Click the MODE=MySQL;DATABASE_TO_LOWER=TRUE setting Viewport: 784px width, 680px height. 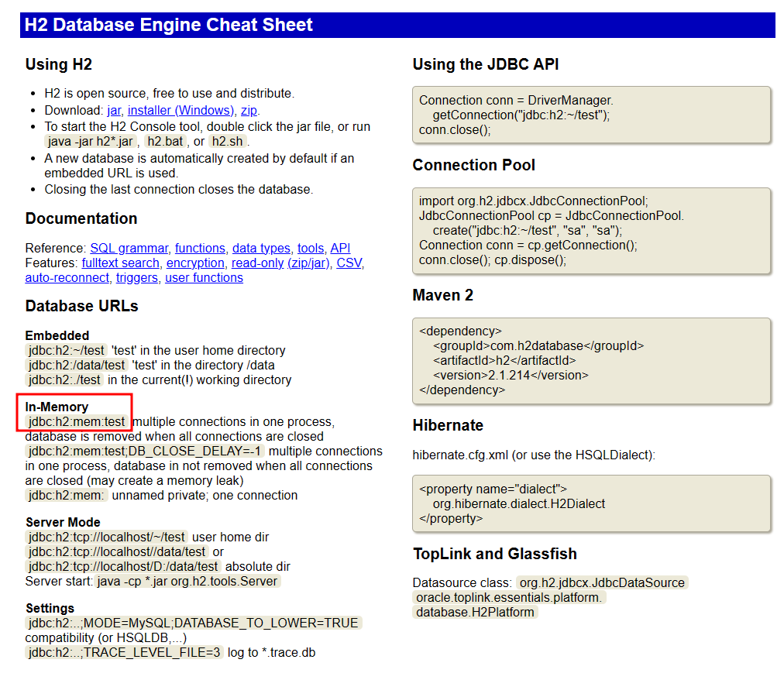pyautogui.click(x=194, y=623)
